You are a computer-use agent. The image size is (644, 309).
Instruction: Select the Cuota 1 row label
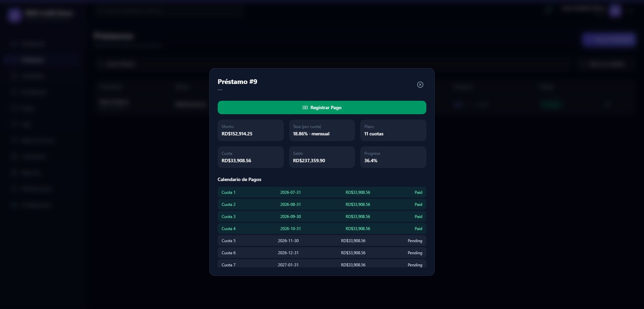point(228,192)
